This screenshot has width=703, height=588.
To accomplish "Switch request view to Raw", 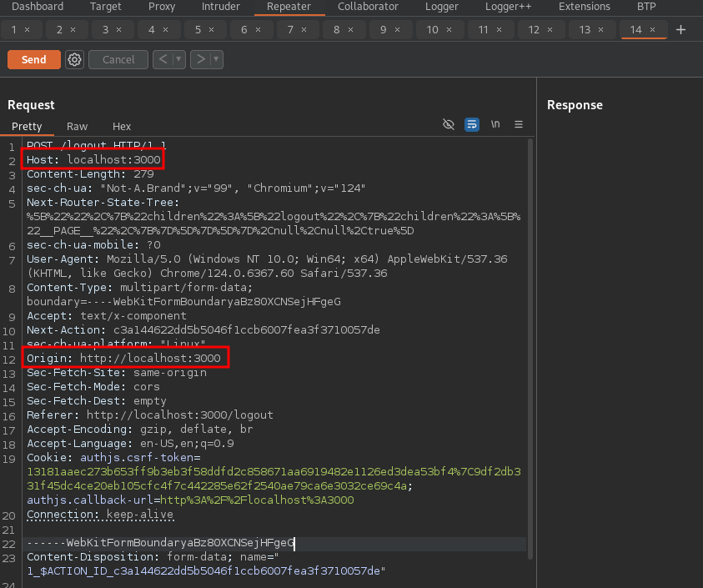I will (x=77, y=127).
